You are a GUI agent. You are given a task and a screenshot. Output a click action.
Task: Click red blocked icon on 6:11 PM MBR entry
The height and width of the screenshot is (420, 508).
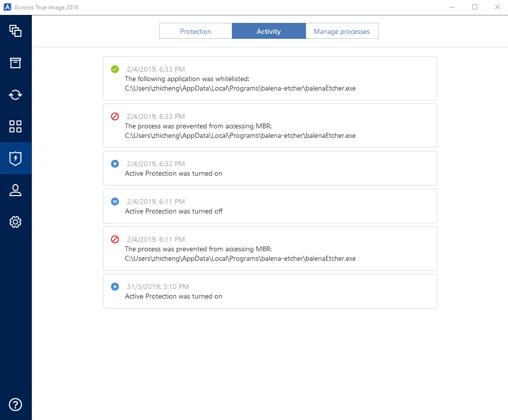pos(115,239)
